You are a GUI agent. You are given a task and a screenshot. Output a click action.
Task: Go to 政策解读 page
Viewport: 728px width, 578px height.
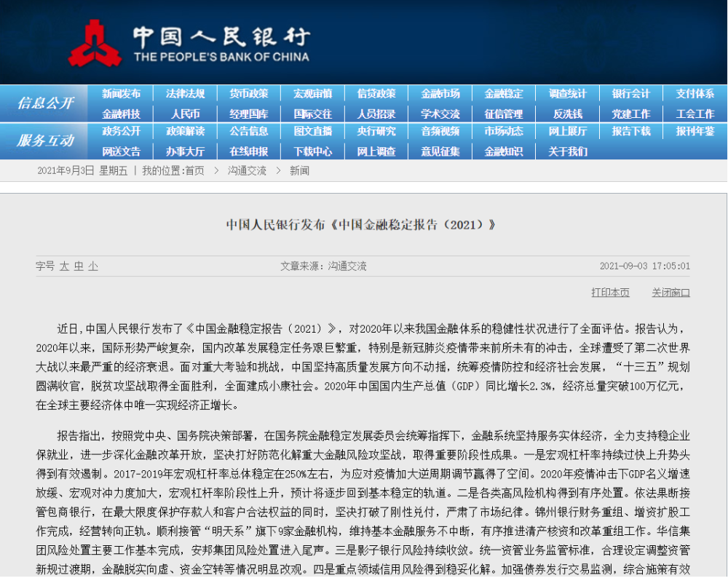pyautogui.click(x=185, y=131)
